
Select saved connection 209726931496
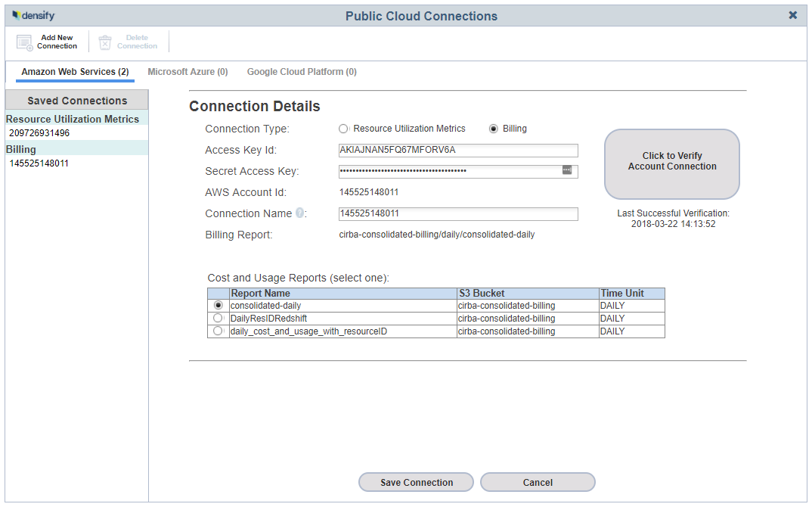(39, 133)
